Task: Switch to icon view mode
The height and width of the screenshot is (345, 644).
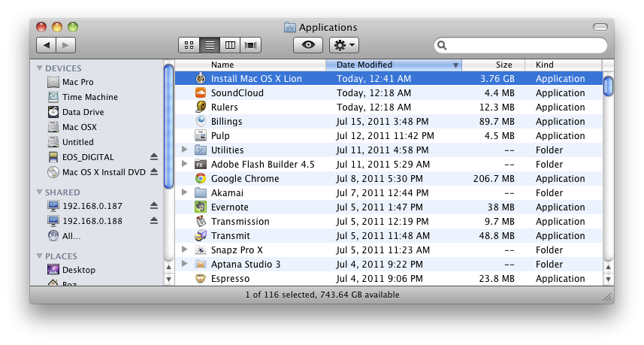Action: [x=189, y=45]
